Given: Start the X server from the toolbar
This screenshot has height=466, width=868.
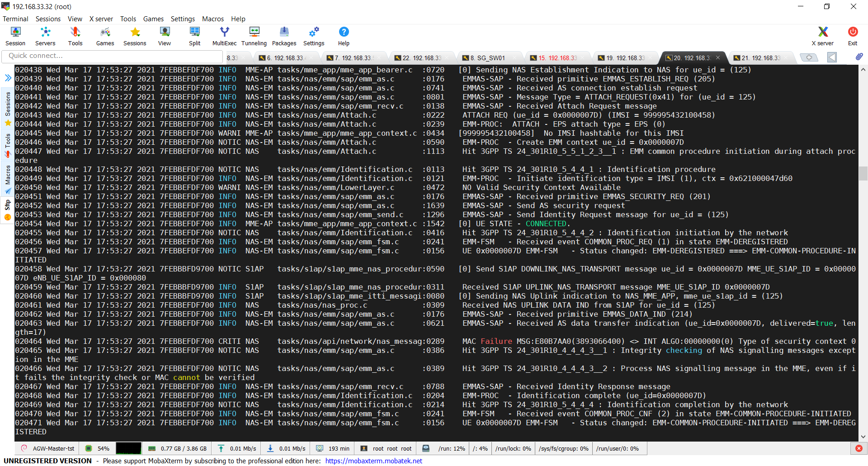Looking at the screenshot, I should click(822, 36).
